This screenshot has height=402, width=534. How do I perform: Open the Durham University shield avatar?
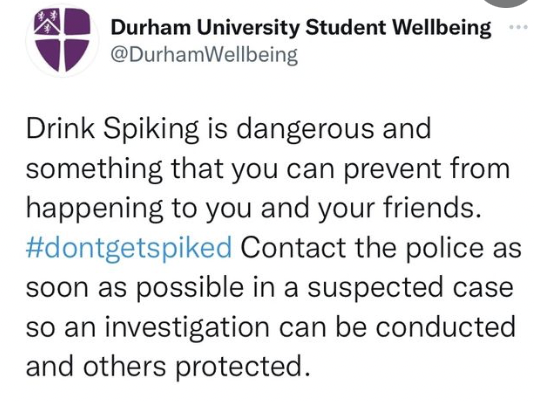tap(62, 40)
